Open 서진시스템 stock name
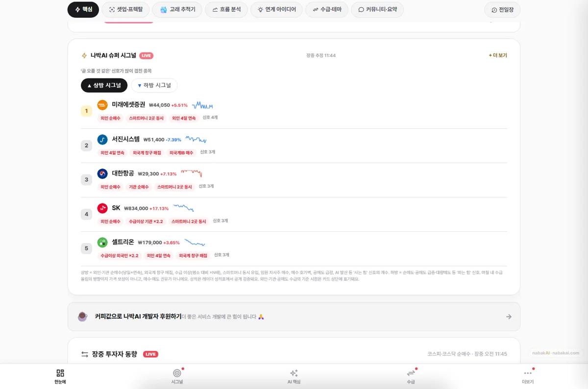Image resolution: width=588 pixels, height=389 pixels. (x=125, y=139)
